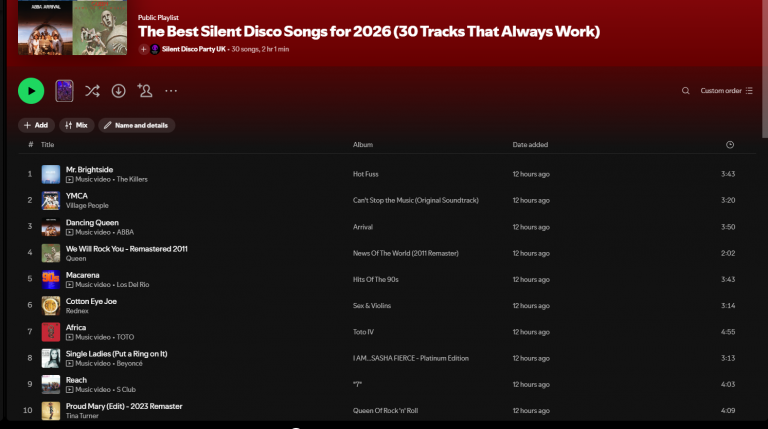Open News Of The World album link
Screen dimensions: 768x429
tap(406, 253)
